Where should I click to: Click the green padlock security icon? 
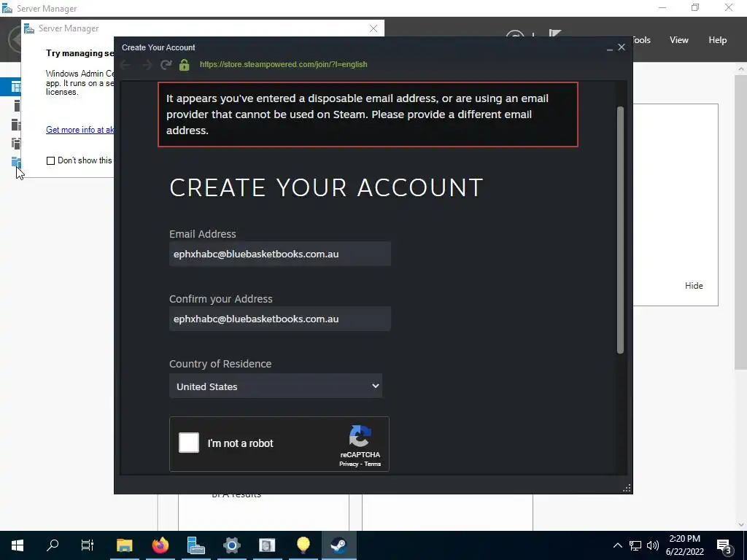185,65
